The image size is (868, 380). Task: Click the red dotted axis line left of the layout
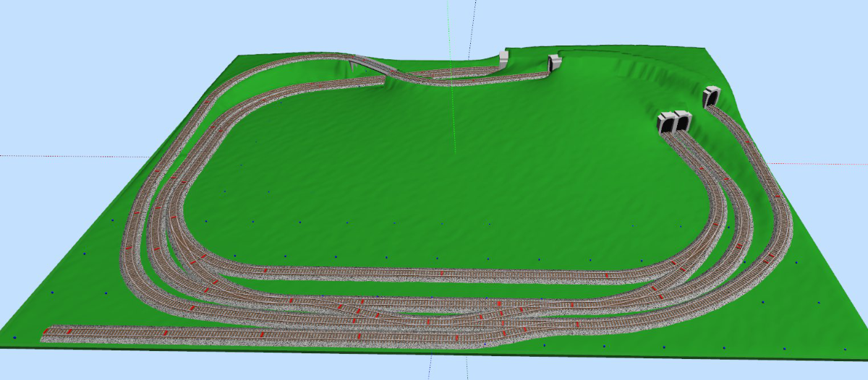coord(72,155)
